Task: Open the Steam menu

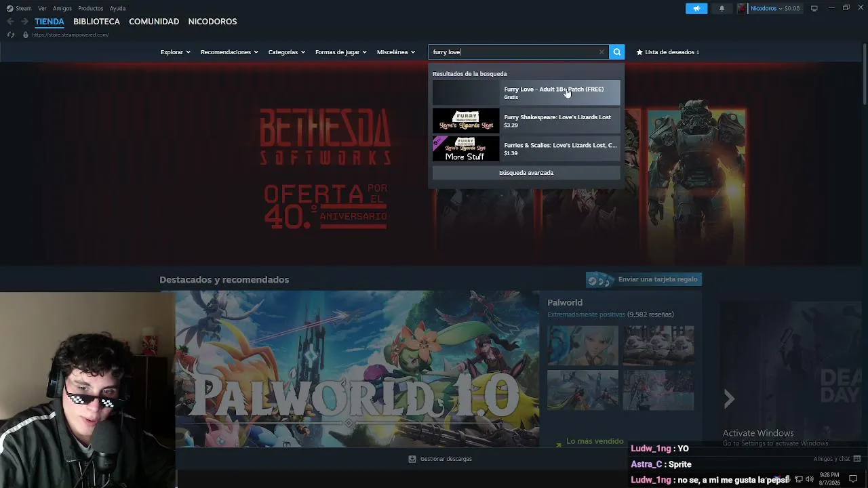Action: point(24,9)
